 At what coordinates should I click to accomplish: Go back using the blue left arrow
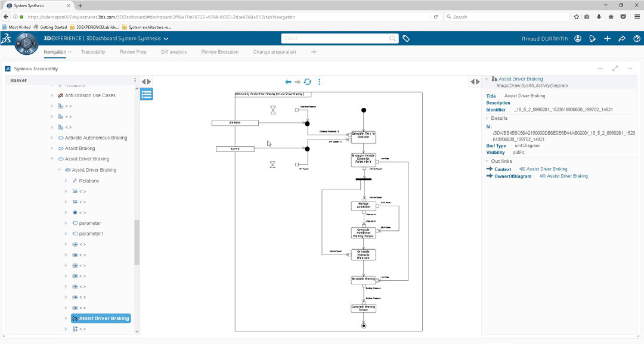point(288,82)
